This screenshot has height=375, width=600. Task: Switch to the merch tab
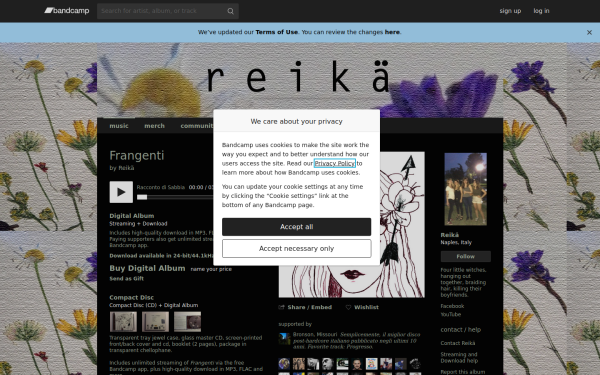[x=154, y=126]
